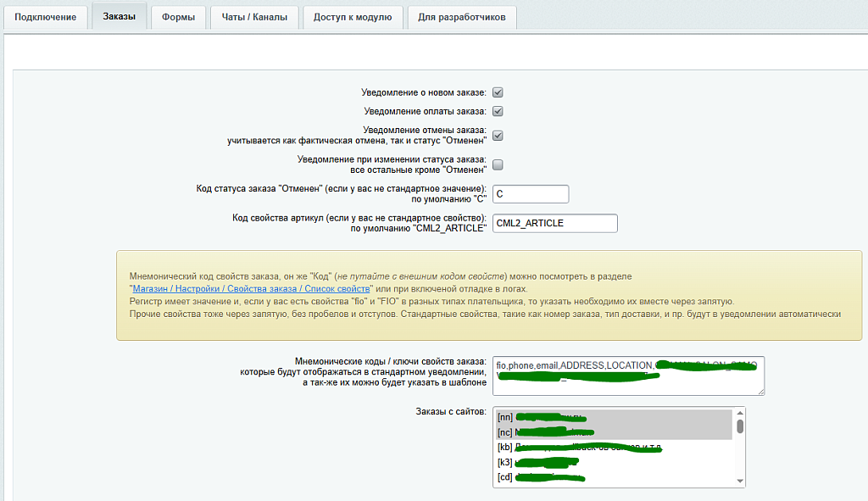Select the [cd] site in list
The width and height of the screenshot is (868, 501).
coord(614,476)
